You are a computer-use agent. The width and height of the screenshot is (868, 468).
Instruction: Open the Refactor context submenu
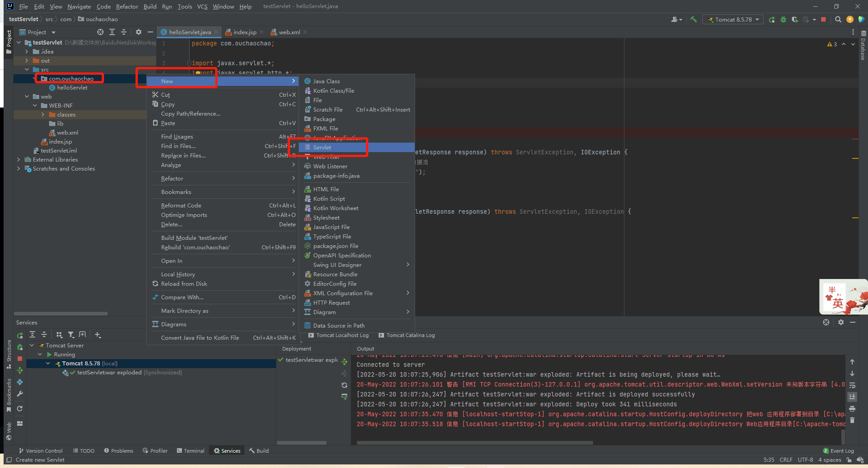tap(223, 178)
